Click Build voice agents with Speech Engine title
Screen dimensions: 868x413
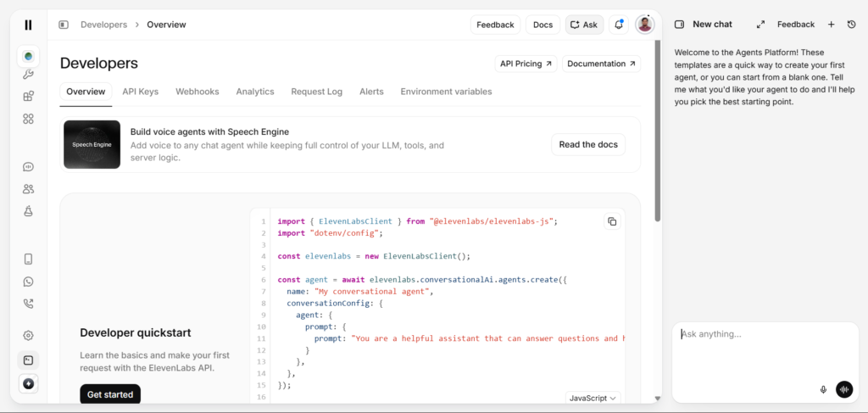click(x=210, y=131)
